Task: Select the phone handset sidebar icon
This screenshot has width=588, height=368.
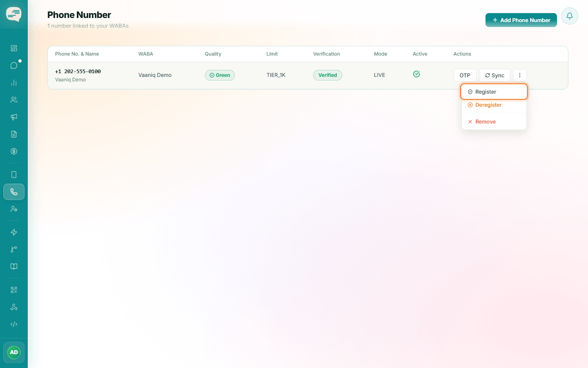Action: (14, 192)
